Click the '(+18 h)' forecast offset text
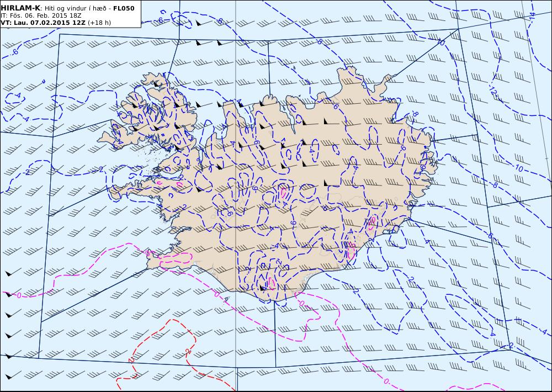 click(x=99, y=23)
